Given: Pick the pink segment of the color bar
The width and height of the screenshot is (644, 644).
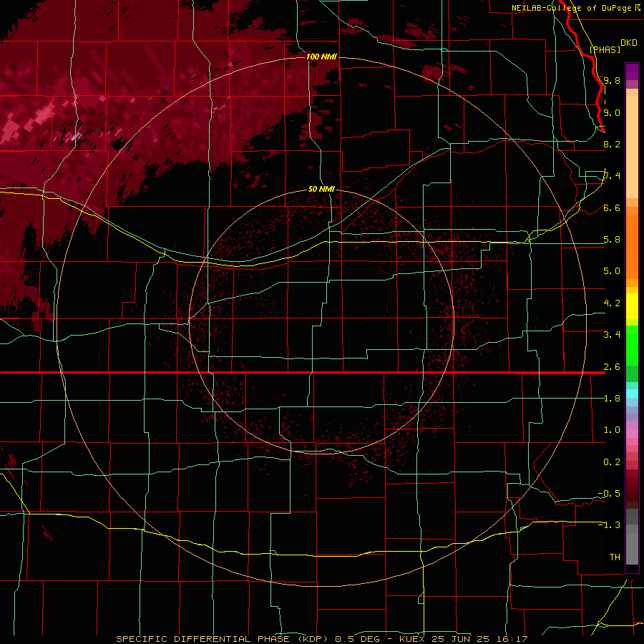Looking at the screenshot, I should [x=632, y=434].
